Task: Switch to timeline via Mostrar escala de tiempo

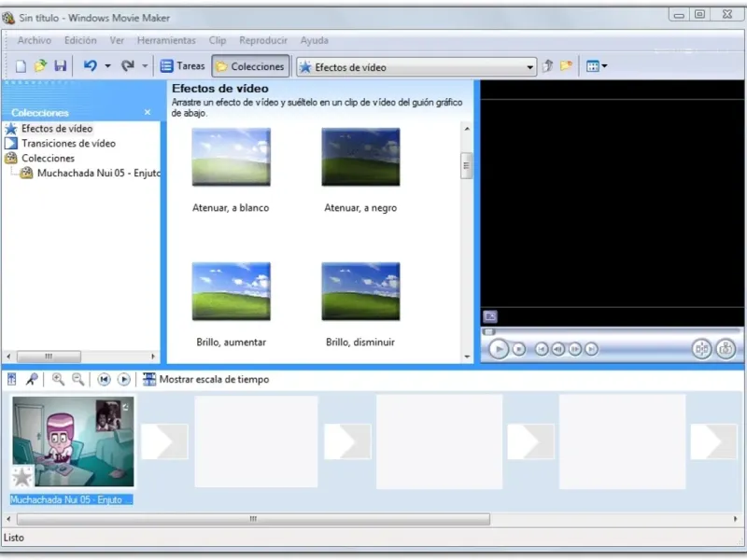Action: click(x=205, y=380)
